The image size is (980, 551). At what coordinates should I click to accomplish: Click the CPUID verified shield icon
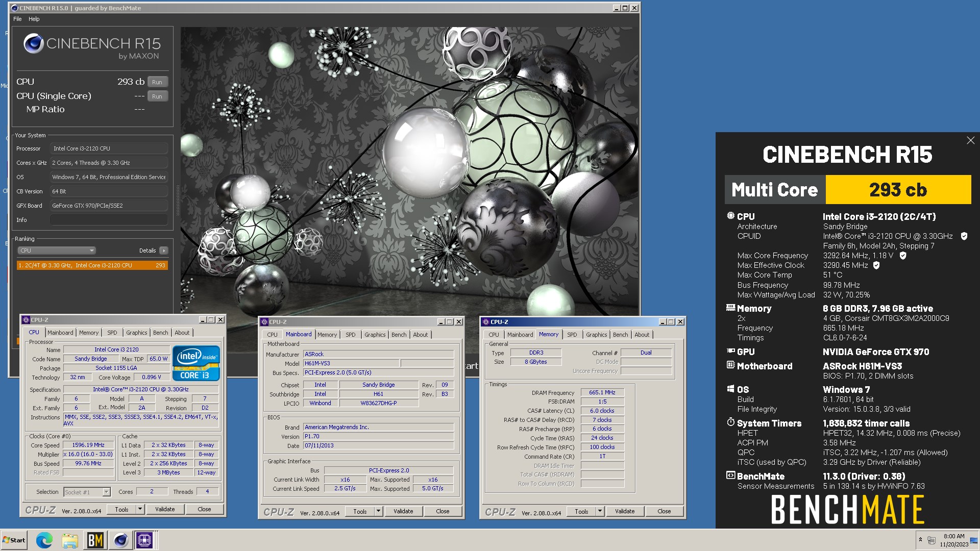click(964, 236)
